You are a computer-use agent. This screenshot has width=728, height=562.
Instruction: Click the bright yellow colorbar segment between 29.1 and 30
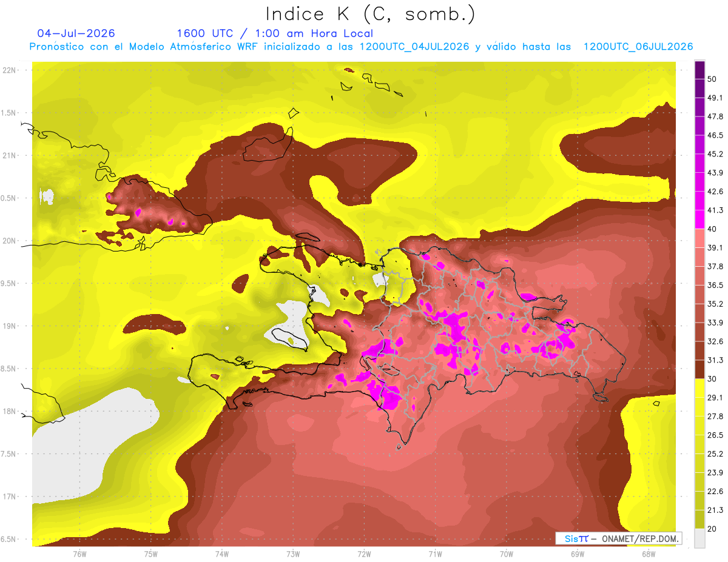point(699,388)
